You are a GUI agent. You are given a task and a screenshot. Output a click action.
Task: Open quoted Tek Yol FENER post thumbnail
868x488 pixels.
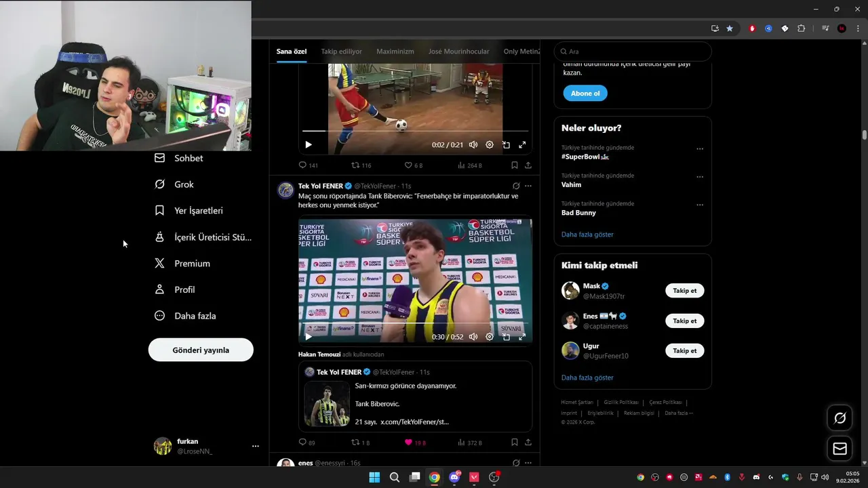(x=327, y=404)
